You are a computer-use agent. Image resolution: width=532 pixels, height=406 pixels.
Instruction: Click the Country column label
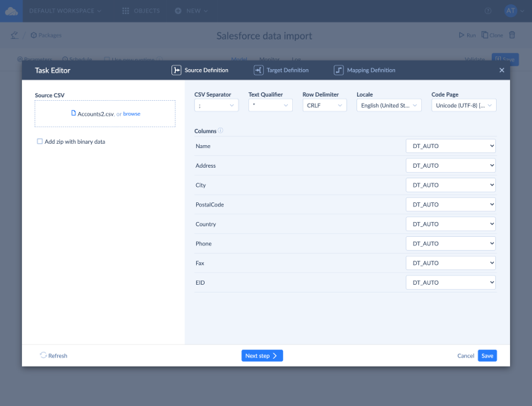[x=205, y=224]
